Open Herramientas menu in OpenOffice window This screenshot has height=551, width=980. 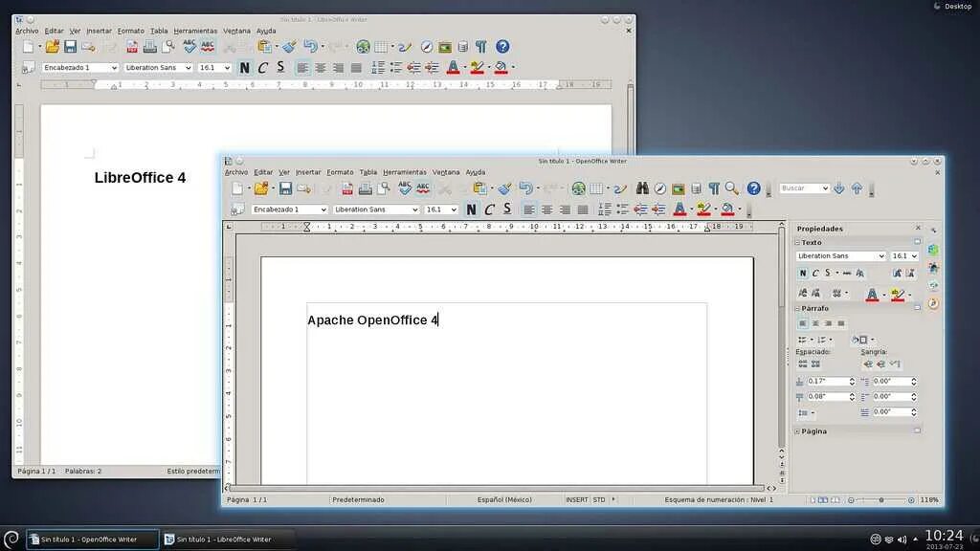[x=405, y=172]
